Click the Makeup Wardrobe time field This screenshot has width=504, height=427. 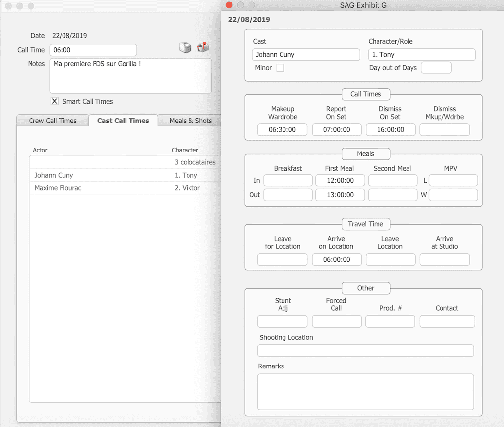click(x=282, y=130)
